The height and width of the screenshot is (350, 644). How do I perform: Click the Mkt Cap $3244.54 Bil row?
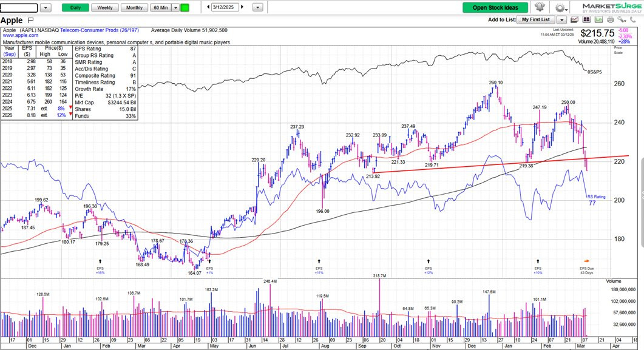click(x=105, y=103)
